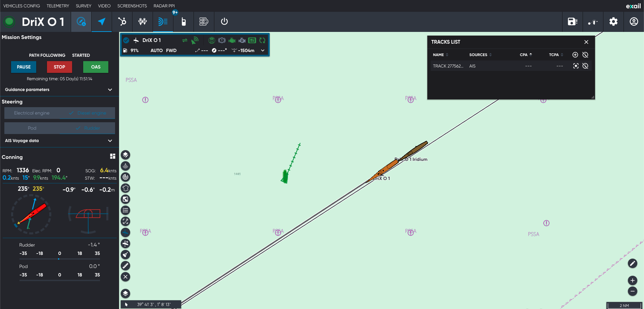This screenshot has width=644, height=309.
Task: Open the VEHICLES CONFIG menu
Action: click(x=21, y=6)
